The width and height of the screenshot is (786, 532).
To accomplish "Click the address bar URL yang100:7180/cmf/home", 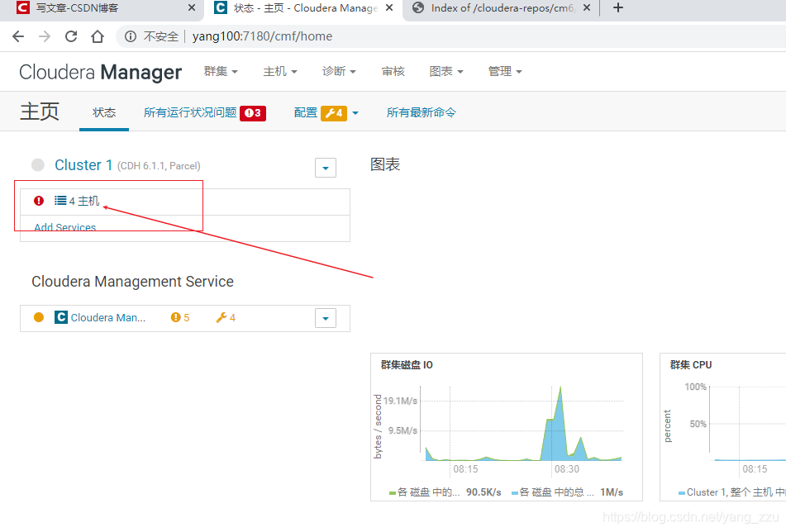I will pyautogui.click(x=262, y=36).
